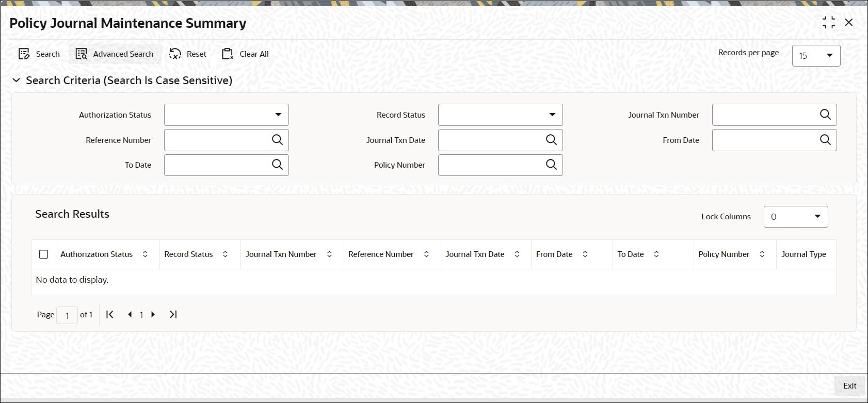Go to the last page
868x403 pixels.
tap(173, 314)
